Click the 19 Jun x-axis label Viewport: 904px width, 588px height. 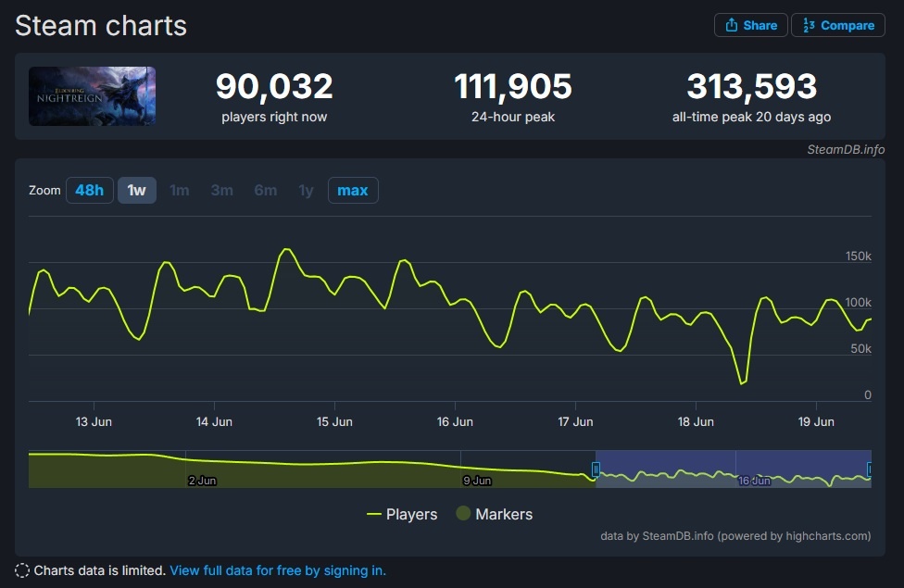pyautogui.click(x=816, y=422)
